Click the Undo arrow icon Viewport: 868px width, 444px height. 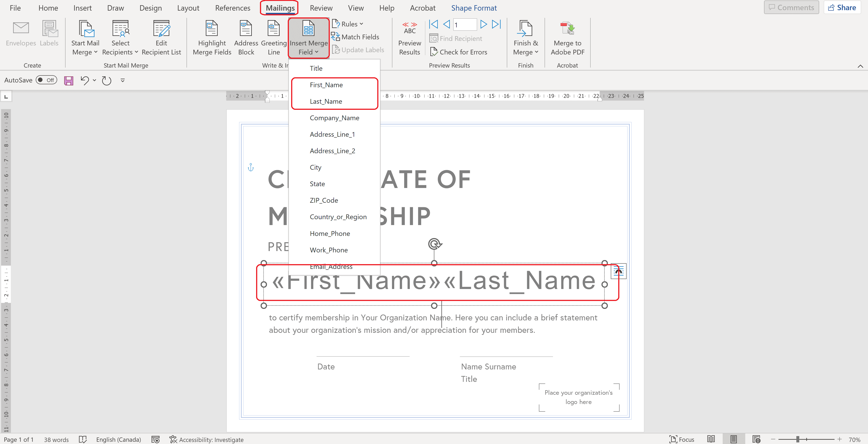click(x=85, y=80)
